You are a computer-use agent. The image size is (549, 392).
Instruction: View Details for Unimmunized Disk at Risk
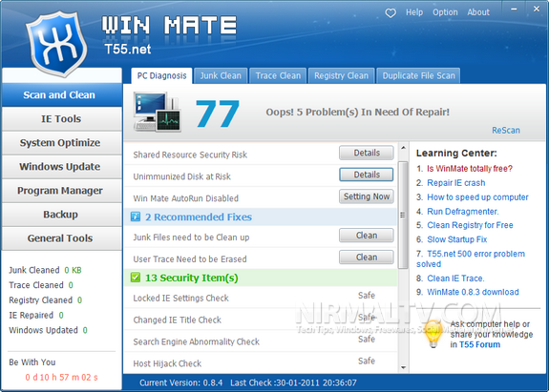point(367,175)
